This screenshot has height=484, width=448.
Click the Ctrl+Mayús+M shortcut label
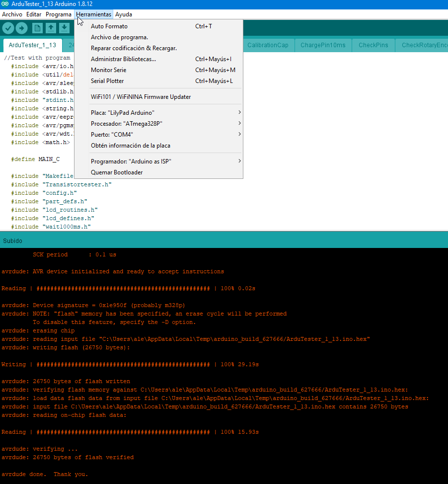[x=216, y=70]
